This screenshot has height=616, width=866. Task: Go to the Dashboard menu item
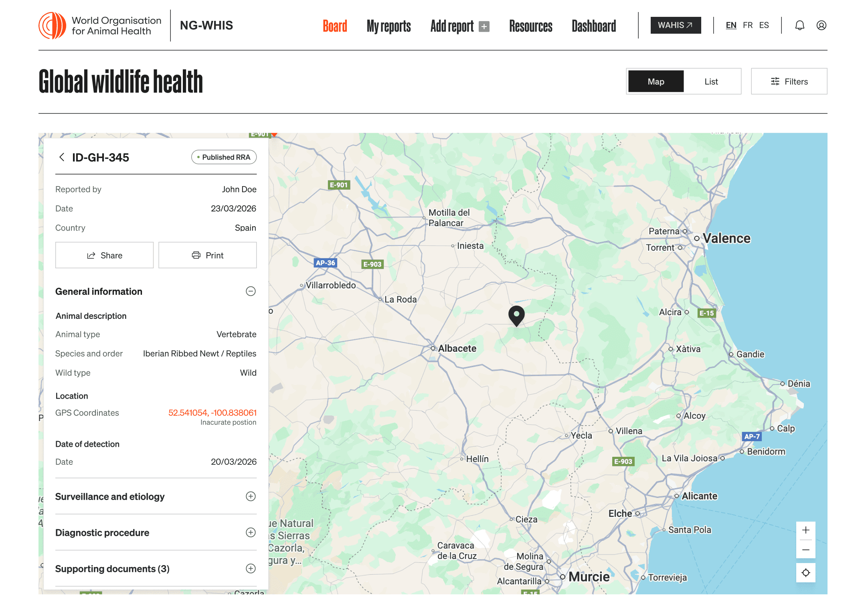[594, 26]
